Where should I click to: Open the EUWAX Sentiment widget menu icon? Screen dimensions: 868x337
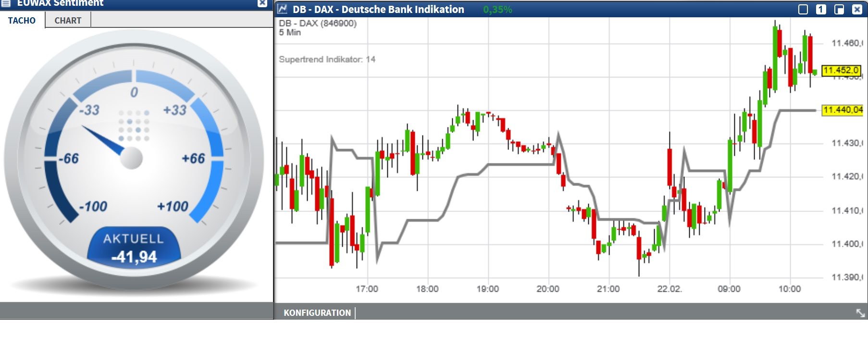click(x=6, y=3)
